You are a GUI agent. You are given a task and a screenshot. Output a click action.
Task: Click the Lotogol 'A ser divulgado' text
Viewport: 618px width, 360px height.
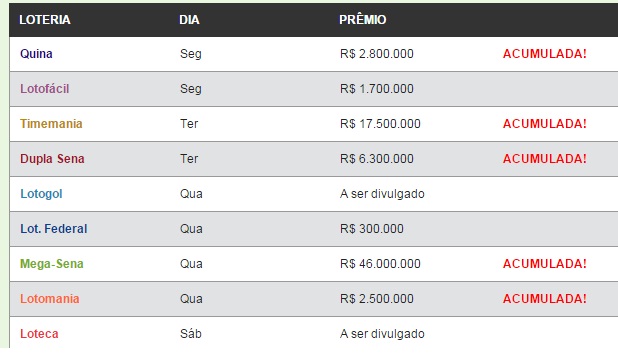(x=382, y=194)
